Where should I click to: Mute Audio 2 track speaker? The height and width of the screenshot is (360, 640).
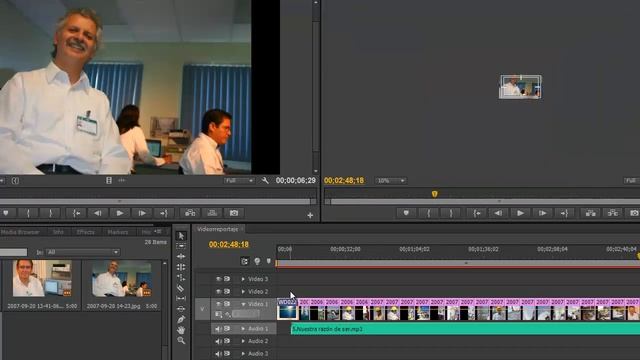point(218,341)
